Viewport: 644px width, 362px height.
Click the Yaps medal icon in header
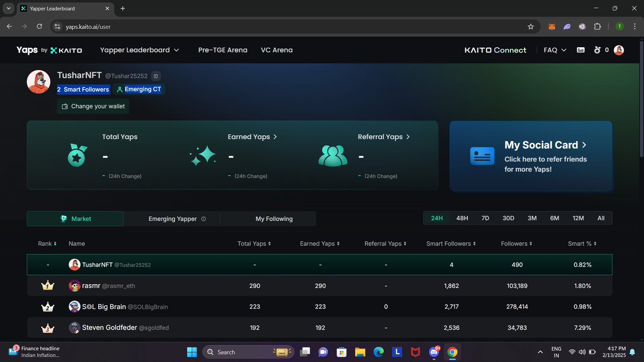point(597,50)
